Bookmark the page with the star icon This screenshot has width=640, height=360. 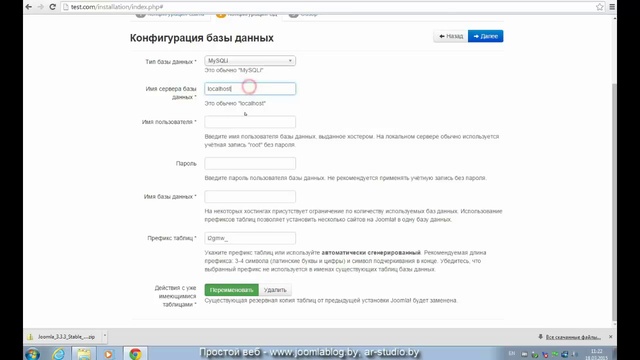point(599,7)
